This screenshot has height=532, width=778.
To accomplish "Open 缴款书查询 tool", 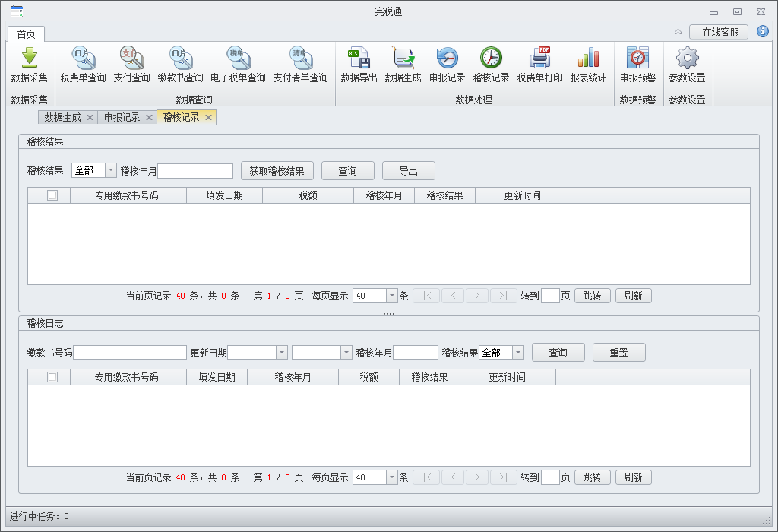I will (180, 65).
